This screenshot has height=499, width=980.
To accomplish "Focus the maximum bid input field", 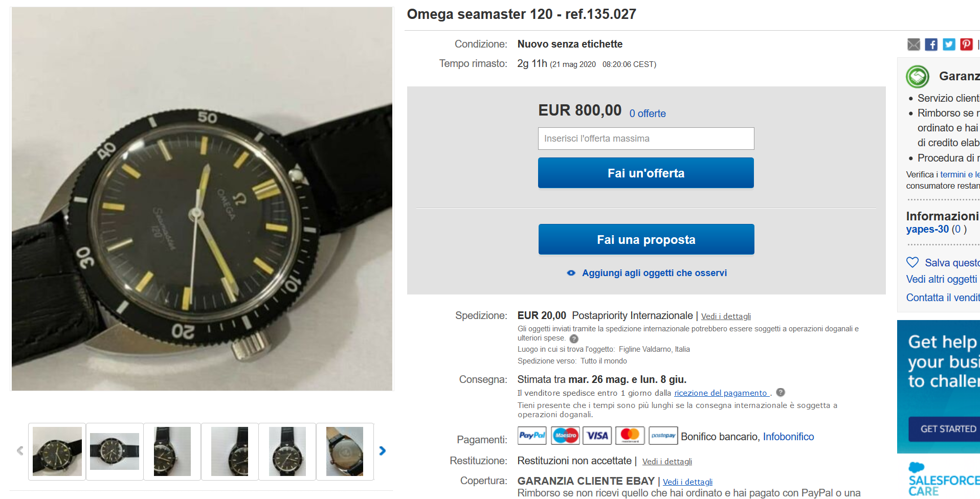I will [646, 139].
